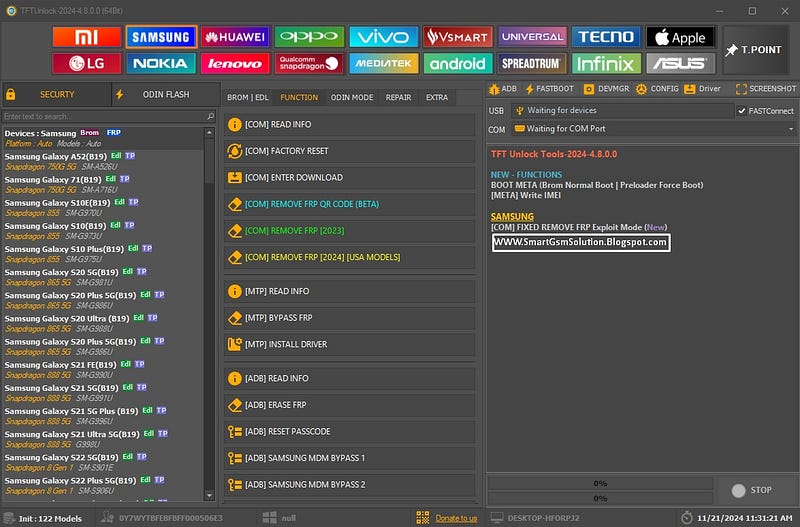The height and width of the screenshot is (527, 800).
Task: Open the USB devices combo box
Action: 622,111
